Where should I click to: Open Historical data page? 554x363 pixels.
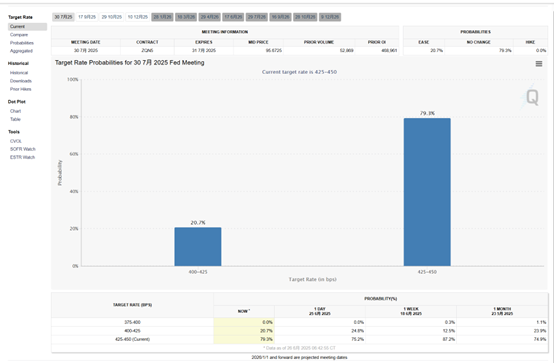point(19,73)
